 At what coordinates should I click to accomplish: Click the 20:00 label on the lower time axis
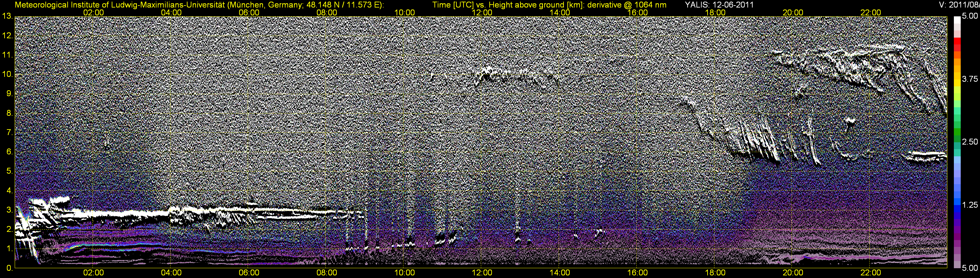click(x=793, y=273)
